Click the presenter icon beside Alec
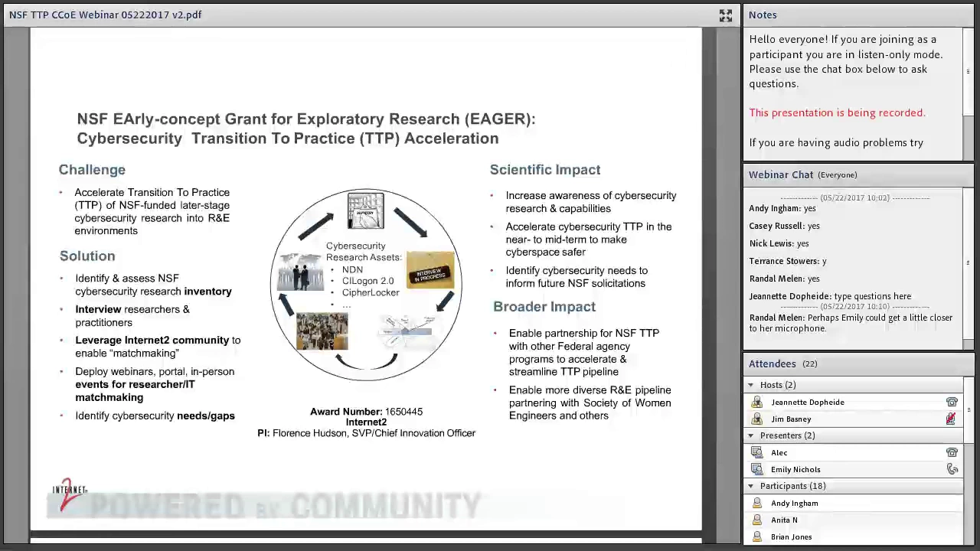This screenshot has height=551, width=980. (x=757, y=453)
